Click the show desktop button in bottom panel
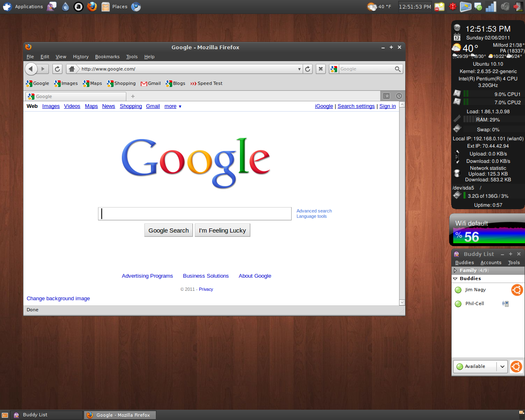The height and width of the screenshot is (420, 525). tap(5, 415)
